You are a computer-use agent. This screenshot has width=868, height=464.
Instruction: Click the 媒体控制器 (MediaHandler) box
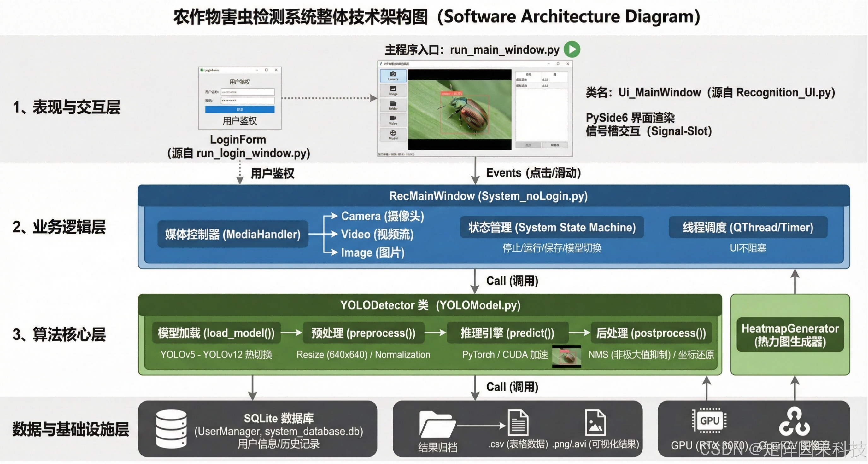pyautogui.click(x=233, y=234)
